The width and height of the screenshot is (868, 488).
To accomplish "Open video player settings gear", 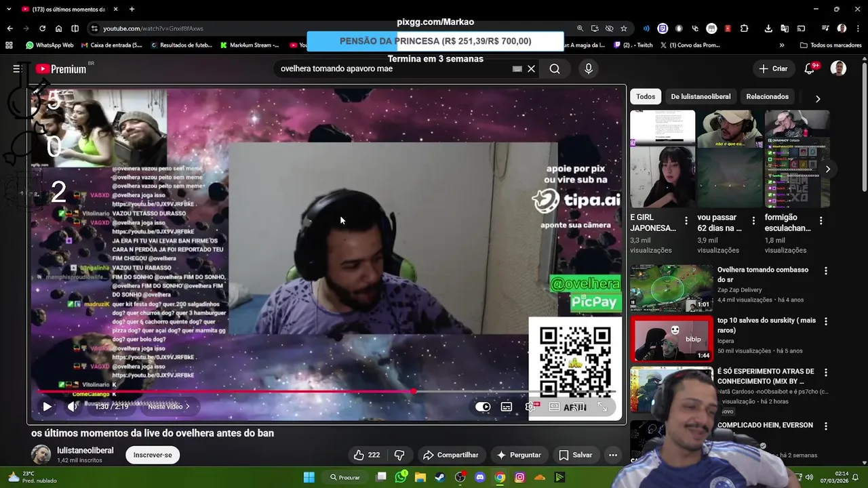I will coord(531,407).
